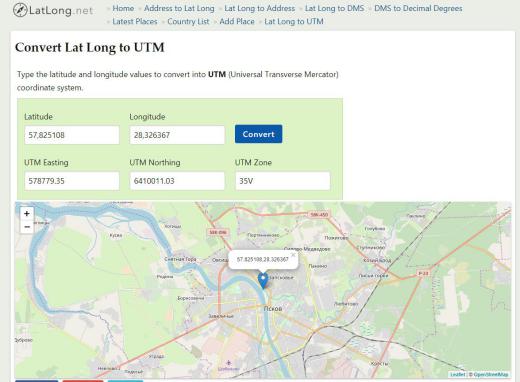Viewport: 520px width, 382px height.
Task: Select the Lat Long to UTM link
Action: click(294, 22)
